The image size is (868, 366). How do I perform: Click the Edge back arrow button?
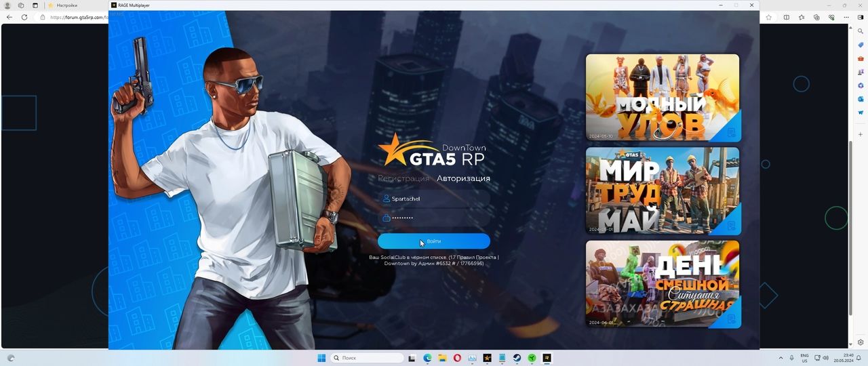[x=9, y=17]
